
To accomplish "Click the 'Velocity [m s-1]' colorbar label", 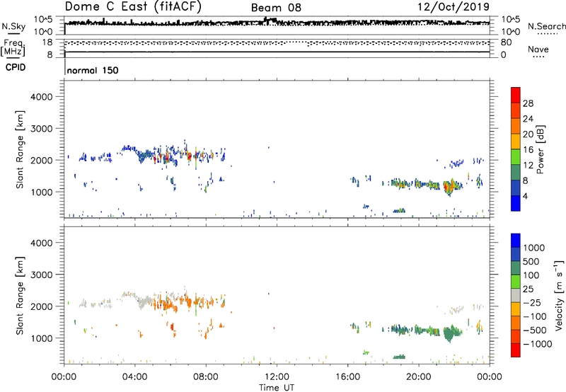I will 559,295.
